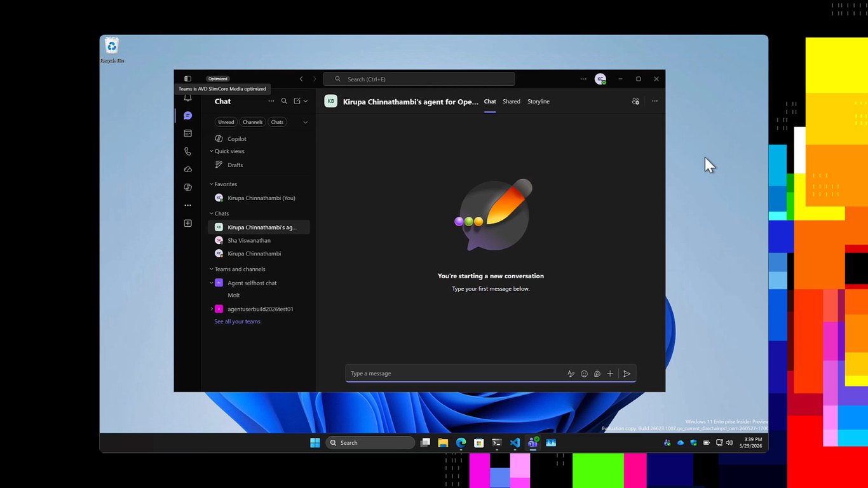Screen dimensions: 868x488
Task: Open the KC profile avatar in title bar
Action: coord(600,79)
